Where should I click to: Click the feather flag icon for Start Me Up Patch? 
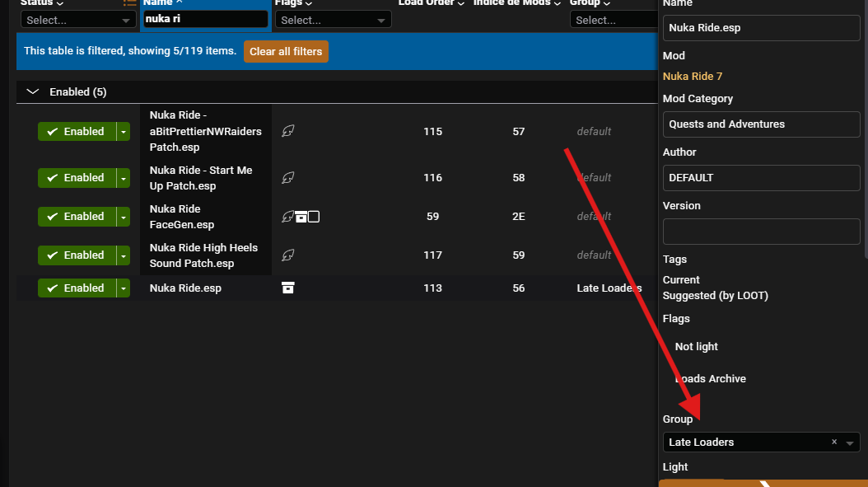tap(288, 178)
